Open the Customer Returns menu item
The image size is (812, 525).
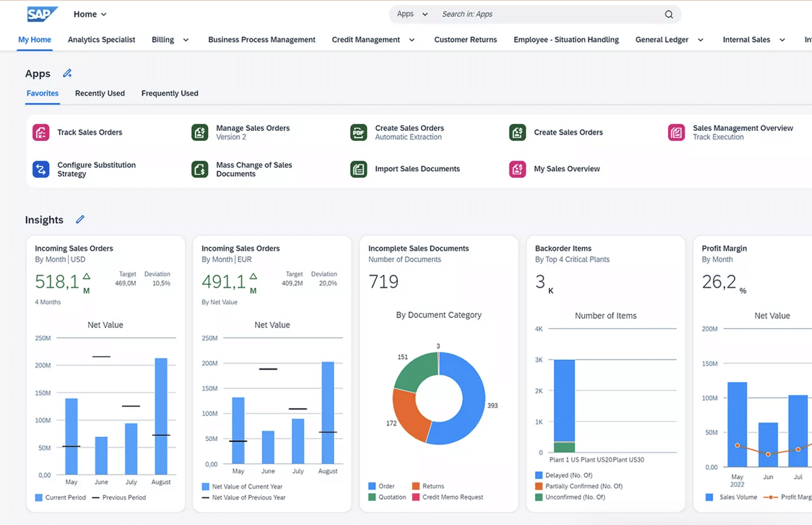pyautogui.click(x=465, y=39)
